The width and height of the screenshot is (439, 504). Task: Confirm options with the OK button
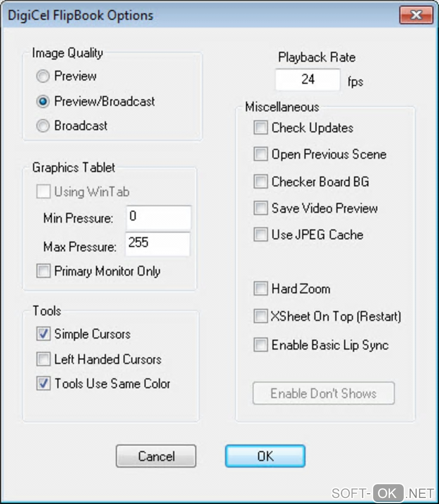coord(265,456)
